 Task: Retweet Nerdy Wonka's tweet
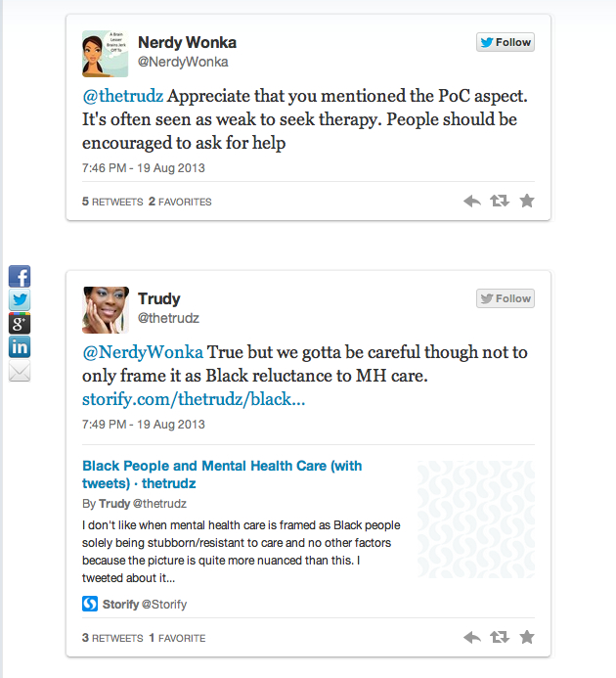coord(500,202)
